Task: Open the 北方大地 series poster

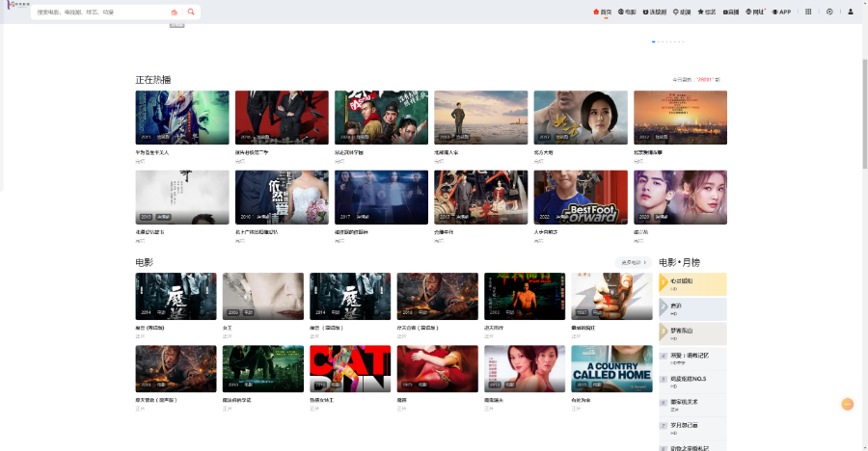Action: (x=581, y=118)
